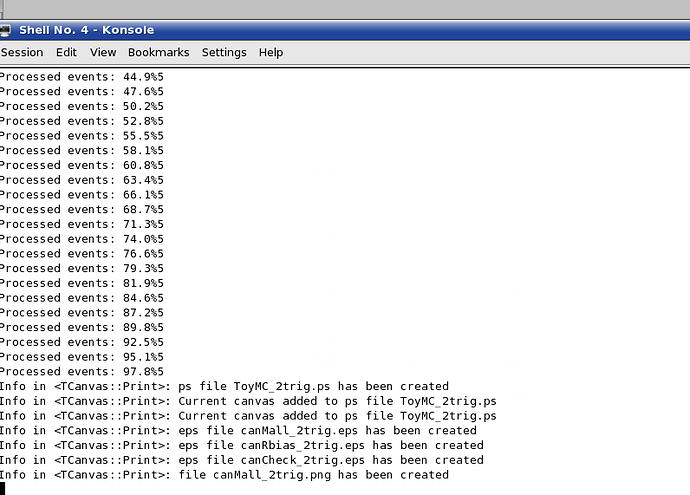Click the line 'Processed events: 95.1%5'
The image size is (690, 495).
(x=82, y=357)
